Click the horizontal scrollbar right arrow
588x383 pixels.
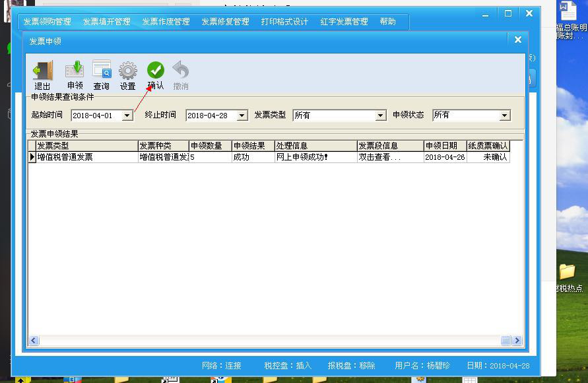[x=517, y=341]
